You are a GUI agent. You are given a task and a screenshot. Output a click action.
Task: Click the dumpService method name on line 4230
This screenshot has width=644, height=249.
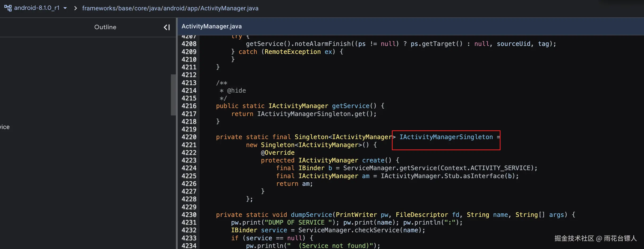click(311, 215)
